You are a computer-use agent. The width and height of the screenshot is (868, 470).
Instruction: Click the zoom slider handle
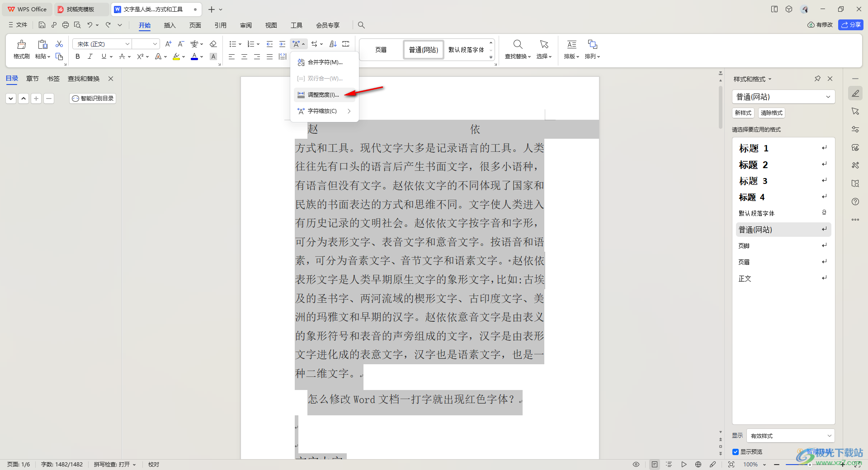point(810,465)
